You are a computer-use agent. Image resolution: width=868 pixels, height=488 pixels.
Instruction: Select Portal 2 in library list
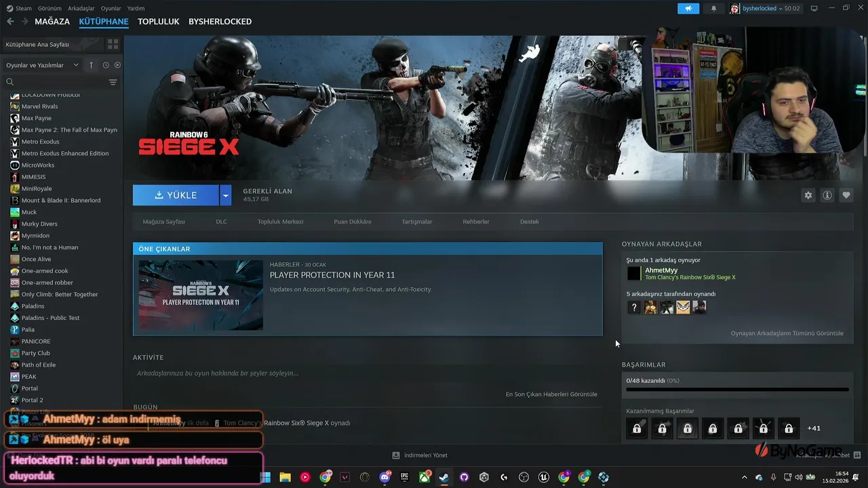32,400
